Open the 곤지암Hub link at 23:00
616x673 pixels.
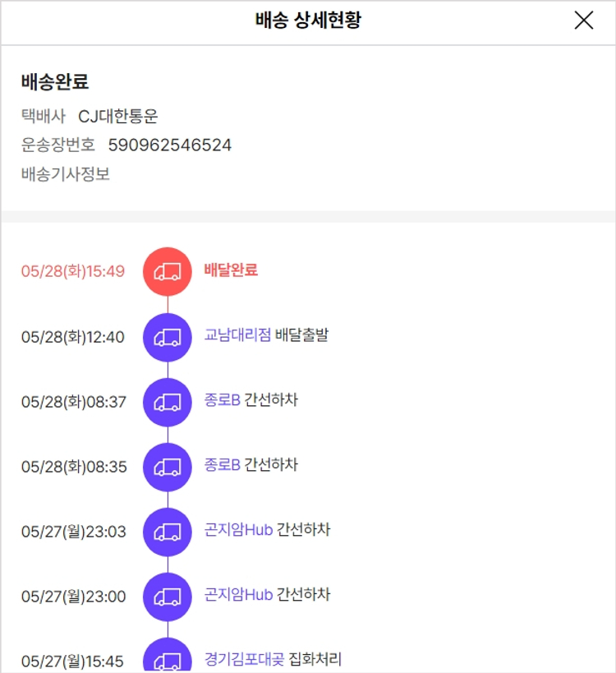click(x=238, y=595)
